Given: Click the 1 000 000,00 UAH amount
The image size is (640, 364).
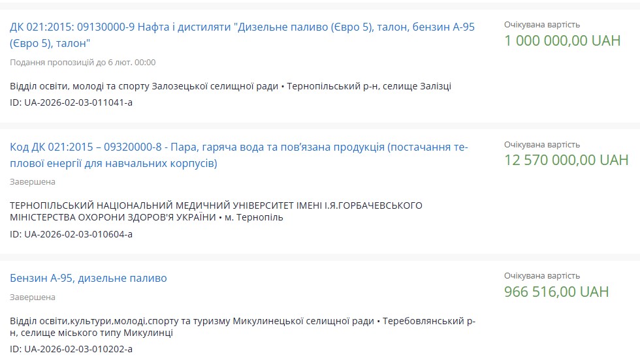Looking at the screenshot, I should [562, 40].
